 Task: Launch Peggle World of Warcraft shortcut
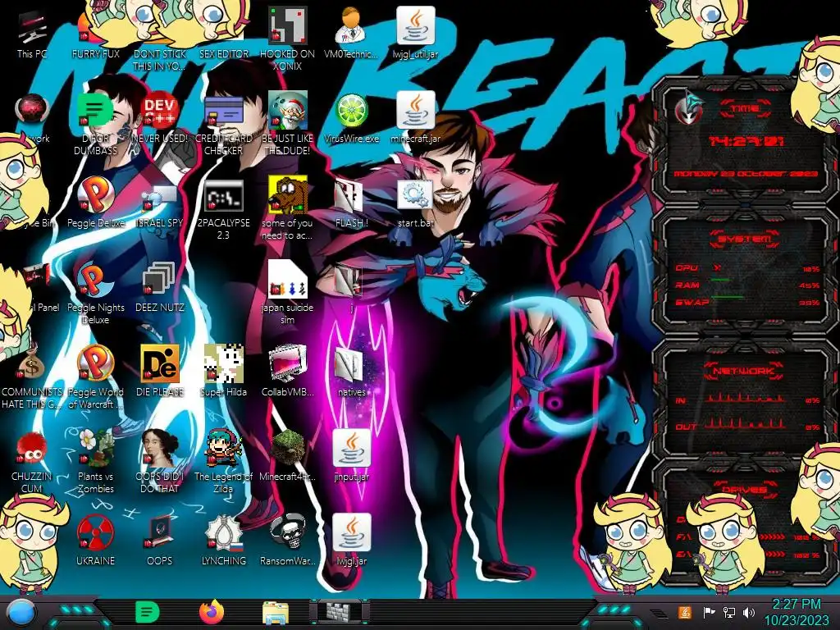(95, 377)
